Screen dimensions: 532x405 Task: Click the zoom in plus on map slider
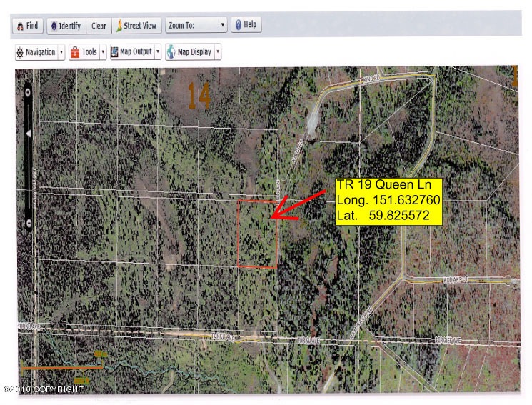(28, 92)
